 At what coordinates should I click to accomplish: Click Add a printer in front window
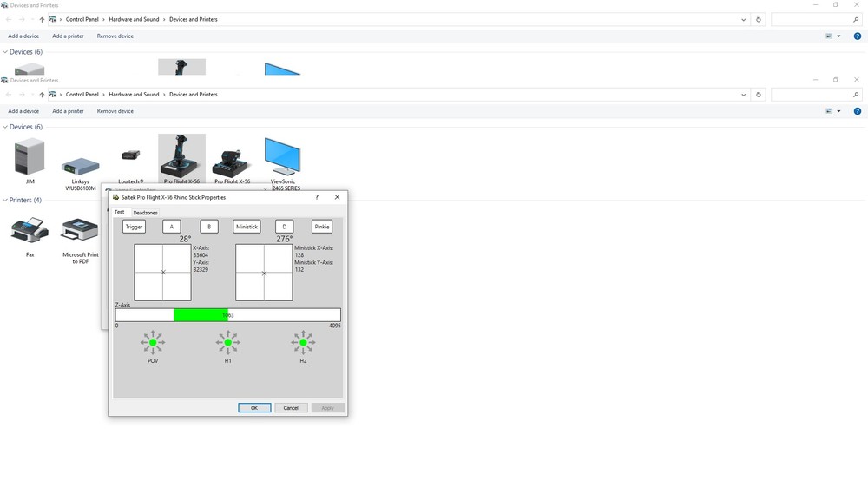coord(68,111)
